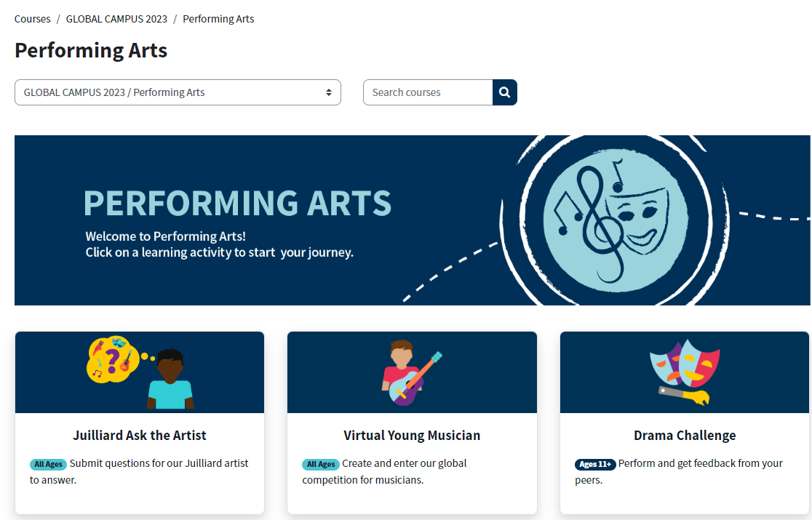The width and height of the screenshot is (812, 520).
Task: Open Drama Challenge course title
Action: (x=685, y=435)
